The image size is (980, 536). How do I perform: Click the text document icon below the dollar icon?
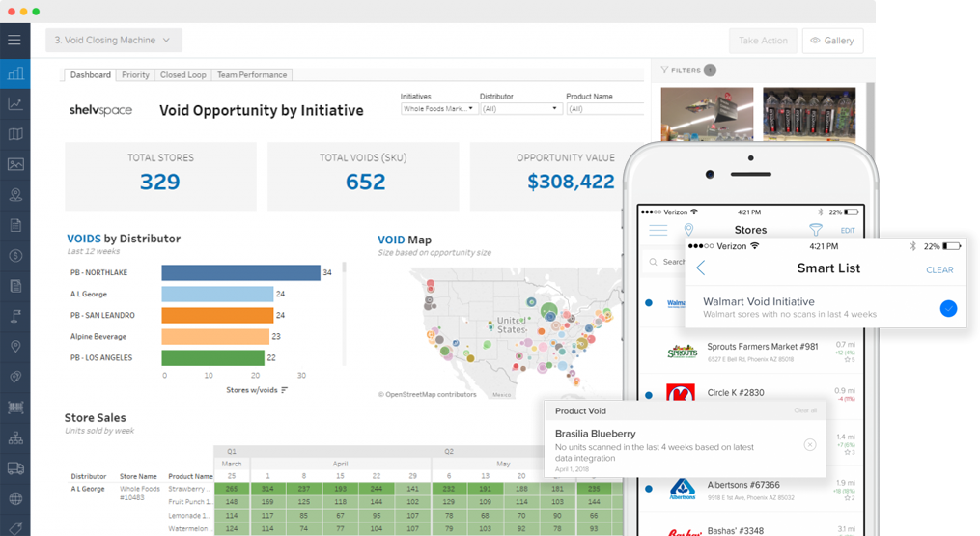(15, 286)
